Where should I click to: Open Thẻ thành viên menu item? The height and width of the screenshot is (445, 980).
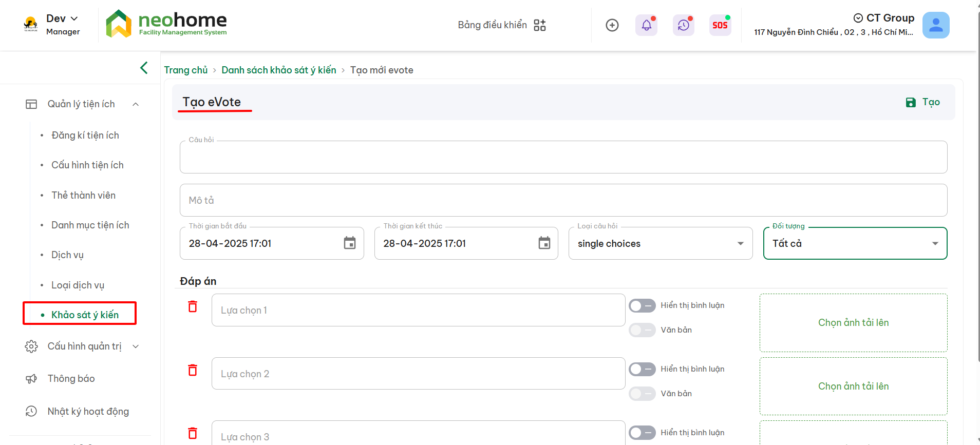83,195
